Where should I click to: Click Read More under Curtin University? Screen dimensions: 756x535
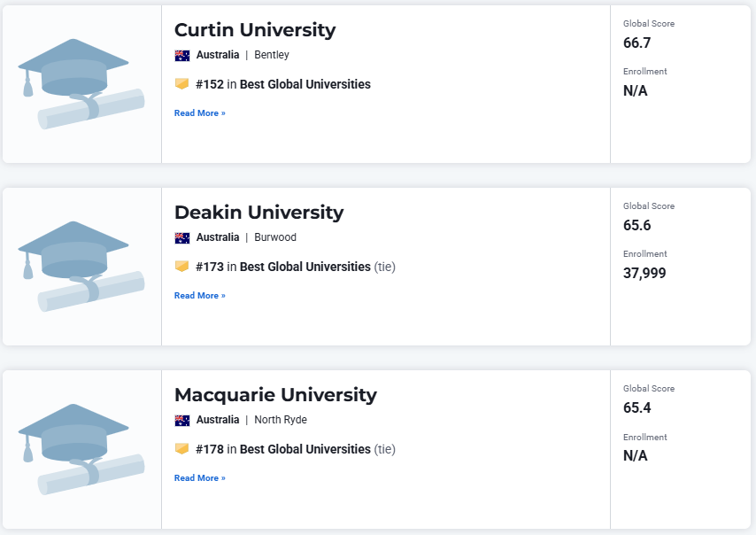pos(199,113)
